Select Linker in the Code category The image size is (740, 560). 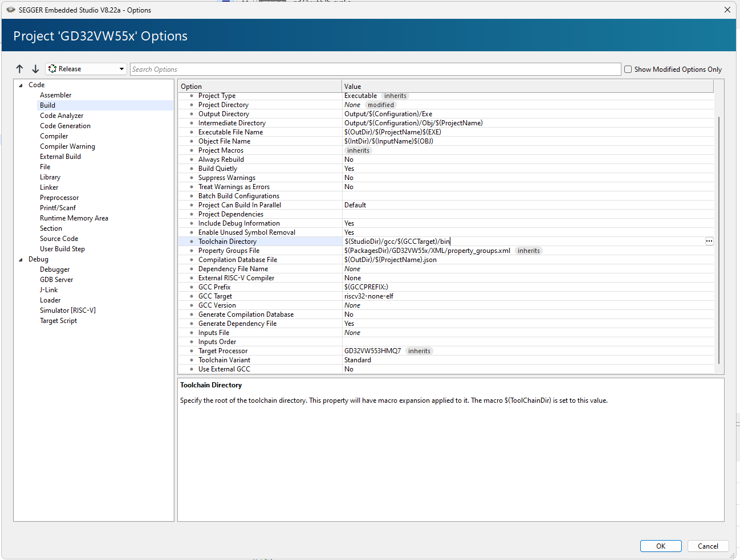click(x=49, y=187)
